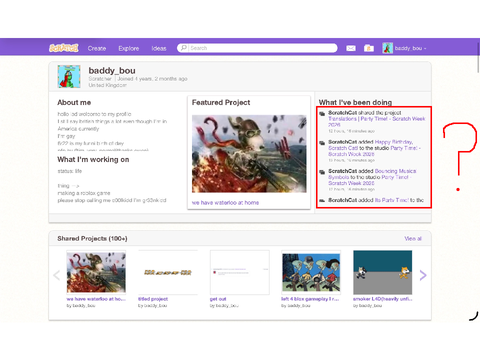The width and height of the screenshot is (480, 360).
Task: Click inside the Search input field
Action: tap(257, 48)
